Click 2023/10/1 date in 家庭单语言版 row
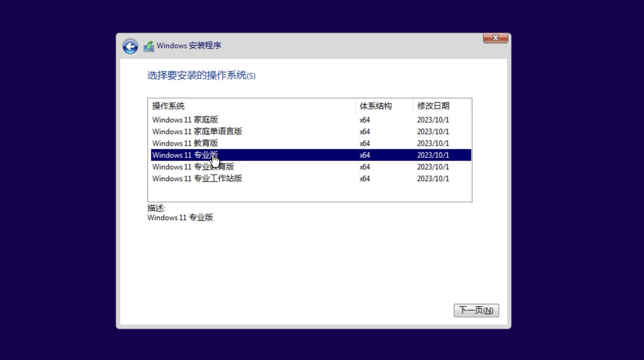Screen dimensions: 644x360 tap(433, 132)
